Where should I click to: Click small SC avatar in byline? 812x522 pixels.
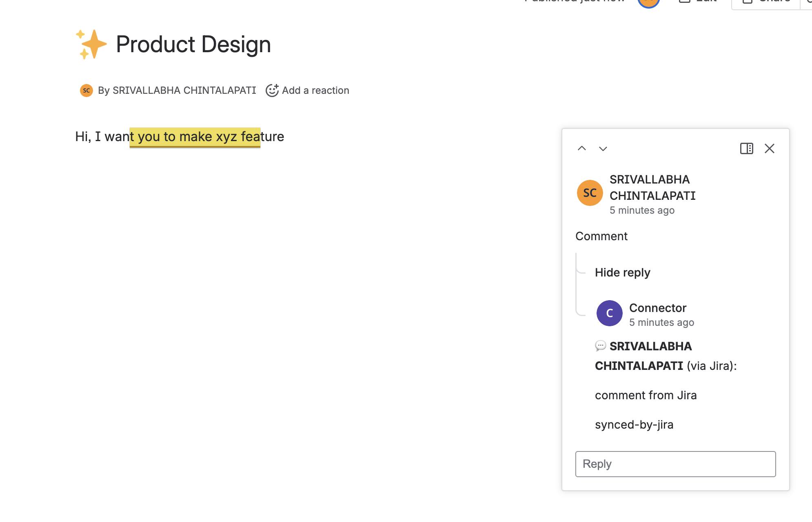pyautogui.click(x=86, y=91)
